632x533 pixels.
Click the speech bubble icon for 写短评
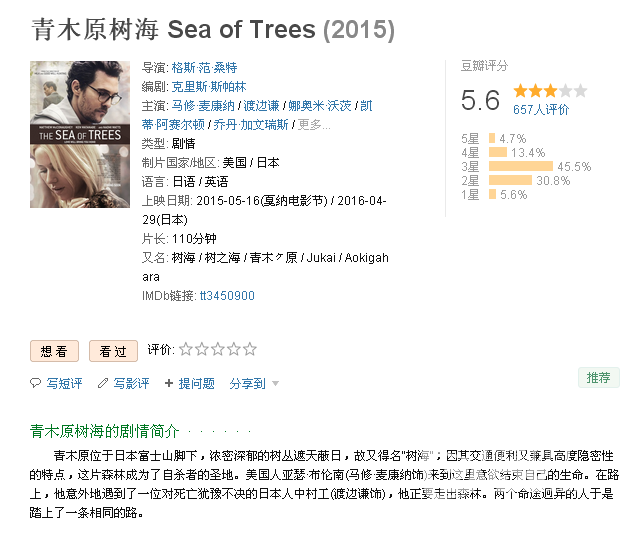click(35, 383)
